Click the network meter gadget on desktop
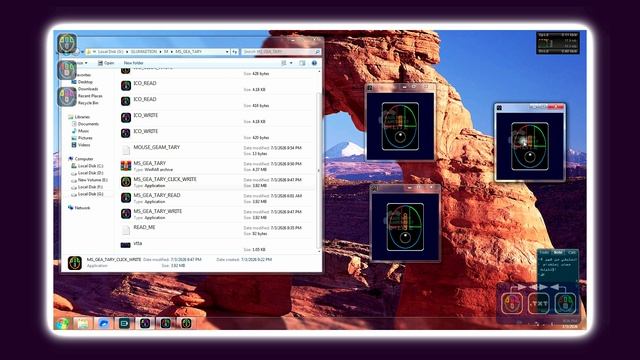 pyautogui.click(x=558, y=43)
